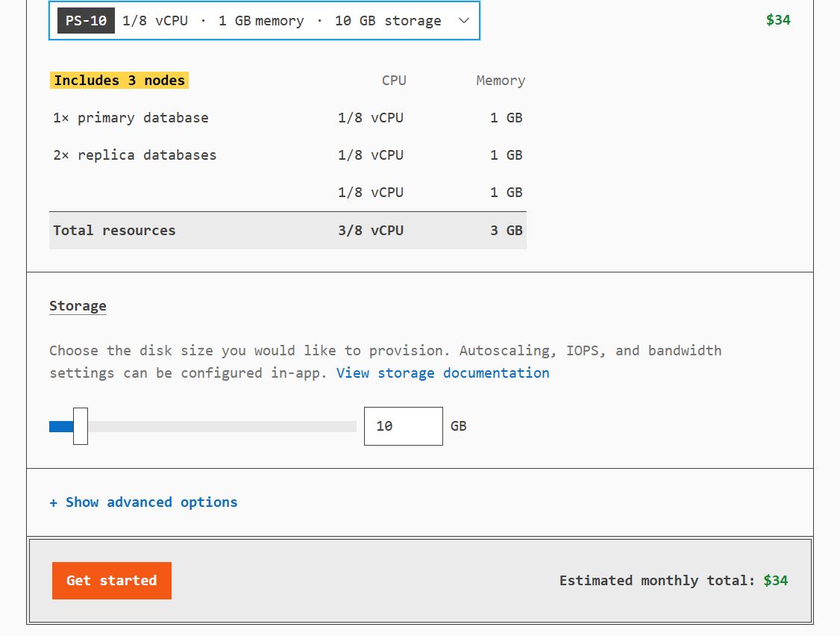
Task: Select the Total resources row
Action: 287,231
